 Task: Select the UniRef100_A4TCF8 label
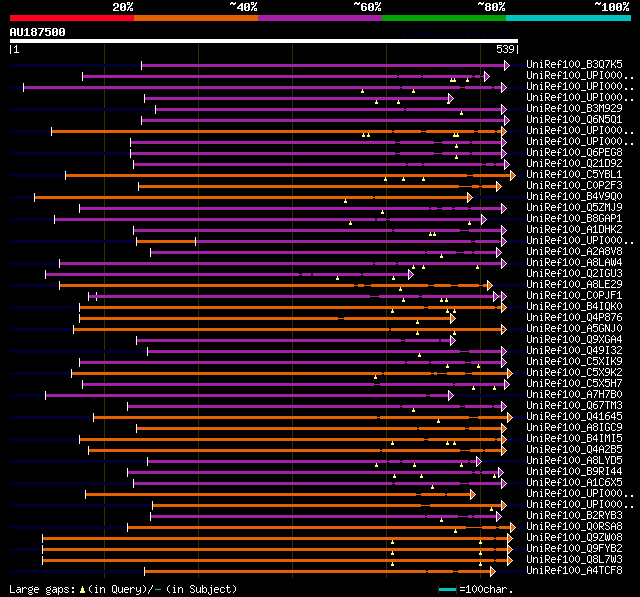point(574,571)
